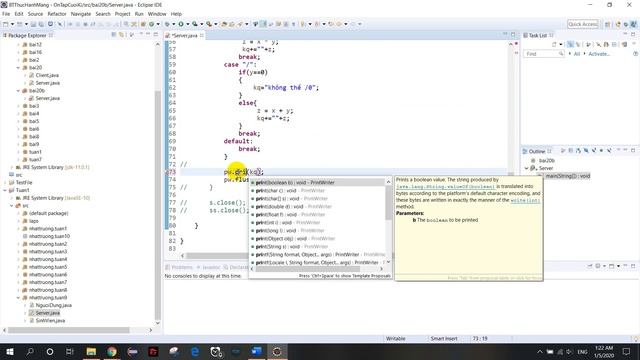Click the Open Perspective icon

tap(607, 24)
